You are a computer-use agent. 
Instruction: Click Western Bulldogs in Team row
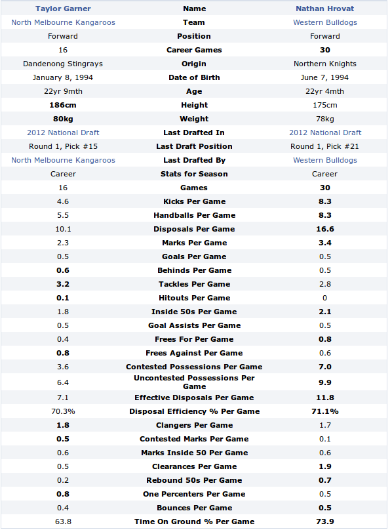pos(325,22)
